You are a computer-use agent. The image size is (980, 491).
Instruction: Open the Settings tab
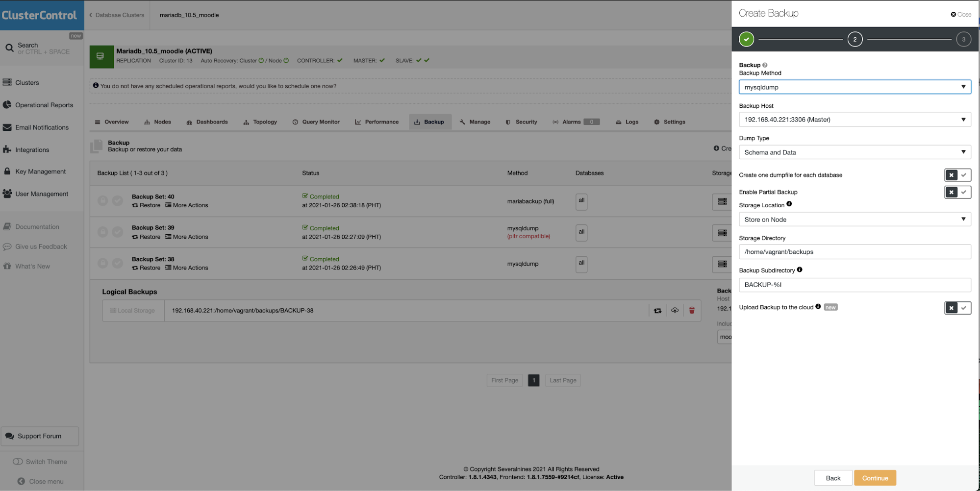[670, 122]
